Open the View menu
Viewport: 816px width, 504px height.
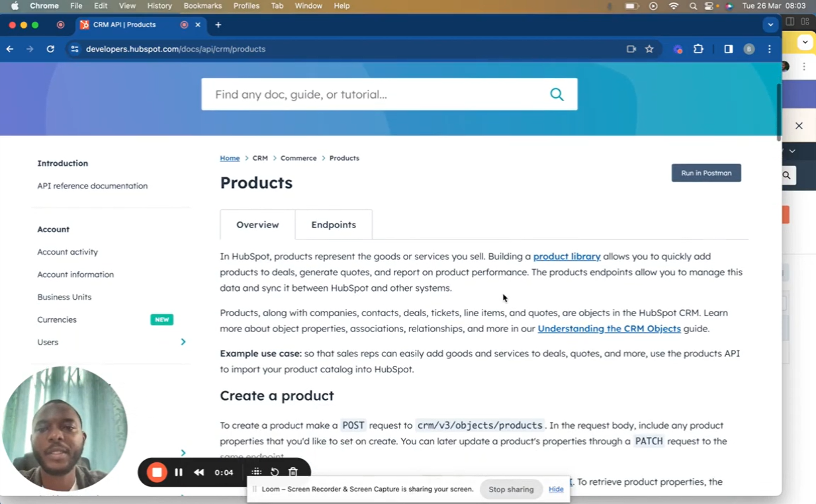[x=127, y=6]
